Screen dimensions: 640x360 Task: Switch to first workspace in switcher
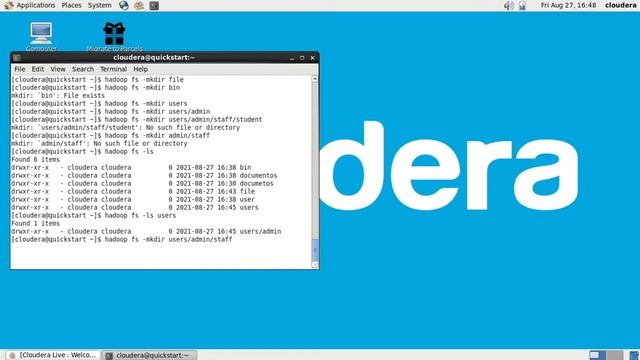pos(598,355)
